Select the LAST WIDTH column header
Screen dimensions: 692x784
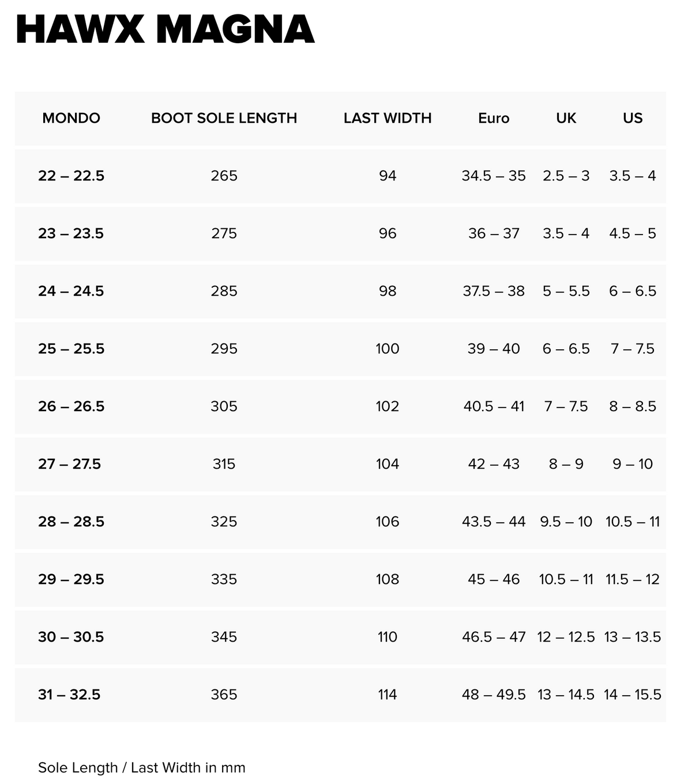click(388, 118)
